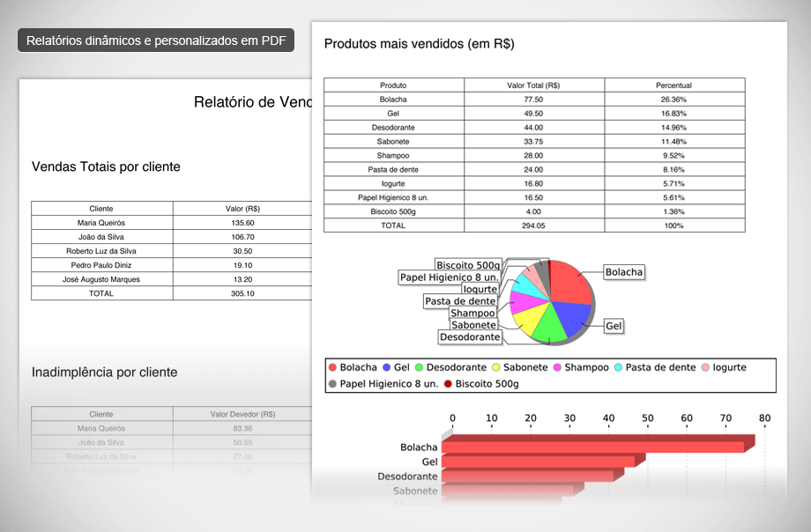Click the Bolacha bar in the bar chart
This screenshot has height=532, width=811.
[595, 447]
